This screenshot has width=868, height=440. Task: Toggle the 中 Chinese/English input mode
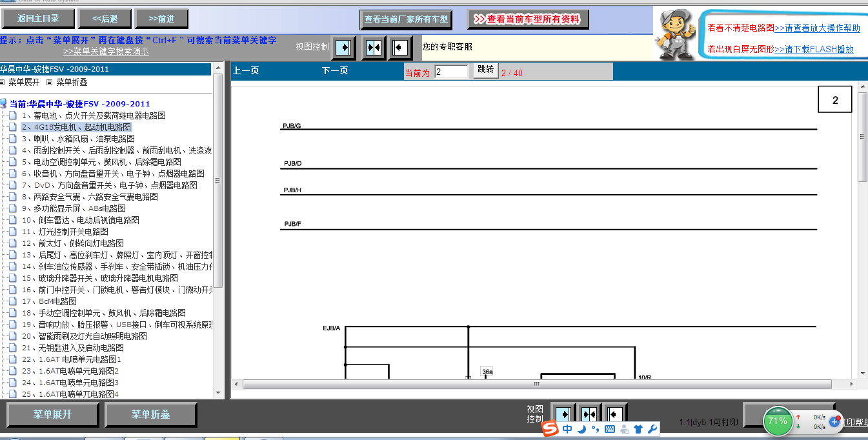[567, 429]
